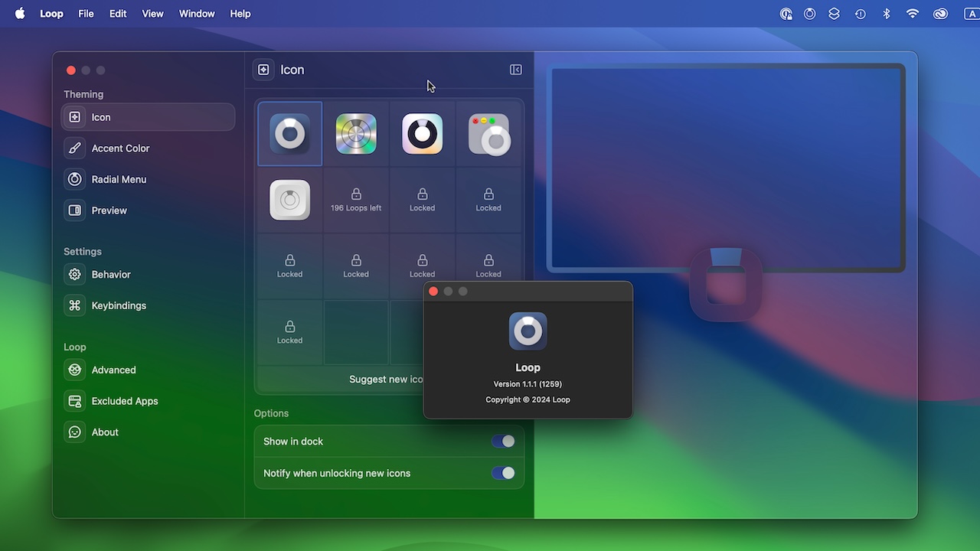Collapse the sidebar with panel toggle icon
Screen dimensions: 980x551
(516, 70)
